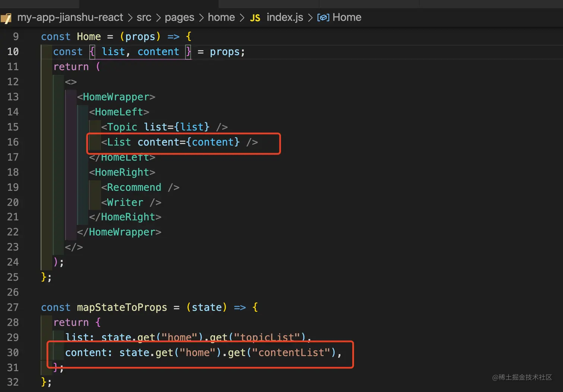Click the JS file icon beside index.js
The height and width of the screenshot is (392, 563).
pos(255,18)
